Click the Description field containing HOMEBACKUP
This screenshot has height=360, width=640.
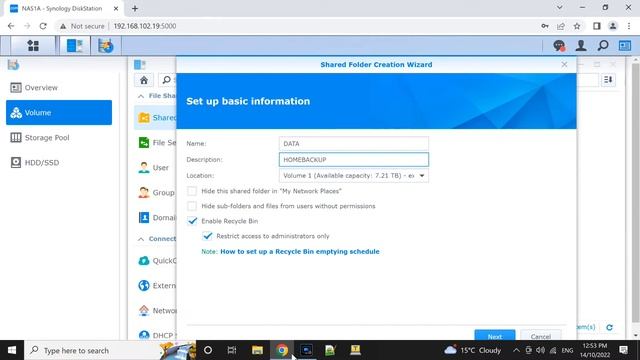pos(353,160)
